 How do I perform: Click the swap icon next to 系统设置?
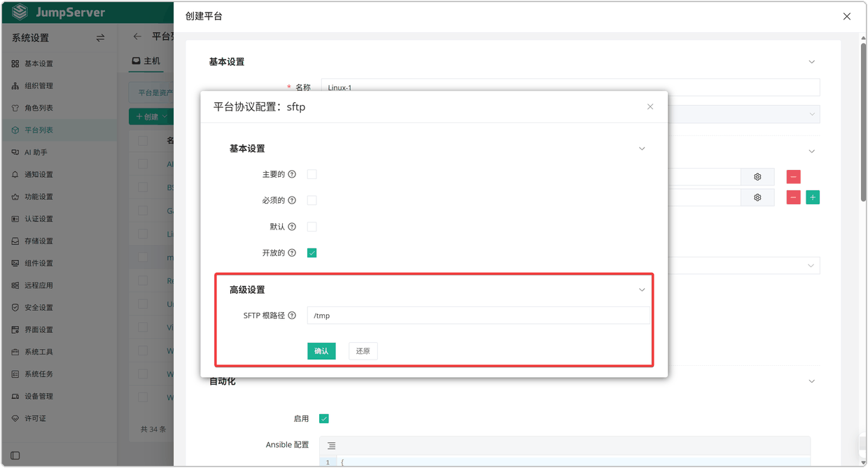tap(100, 38)
